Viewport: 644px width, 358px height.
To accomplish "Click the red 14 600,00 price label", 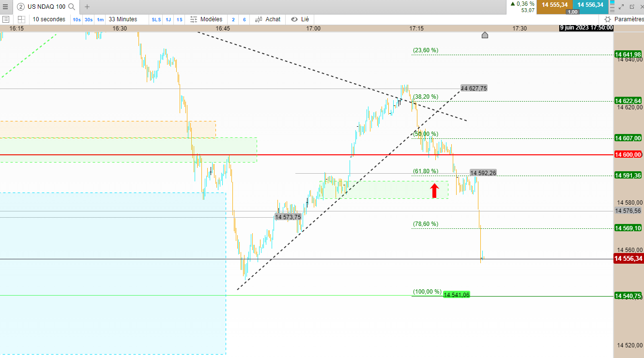I will coord(628,154).
